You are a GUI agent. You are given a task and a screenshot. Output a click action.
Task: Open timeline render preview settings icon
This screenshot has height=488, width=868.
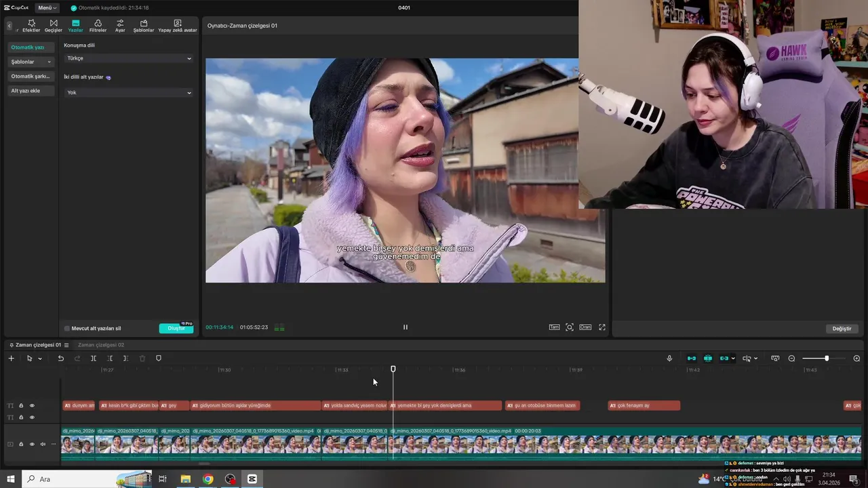coord(775,359)
